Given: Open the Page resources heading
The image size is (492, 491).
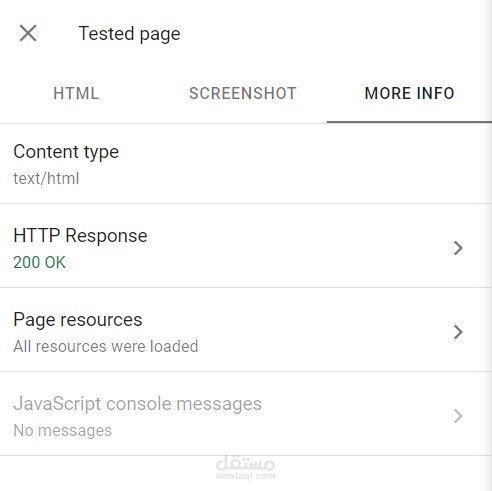Looking at the screenshot, I should [78, 320].
